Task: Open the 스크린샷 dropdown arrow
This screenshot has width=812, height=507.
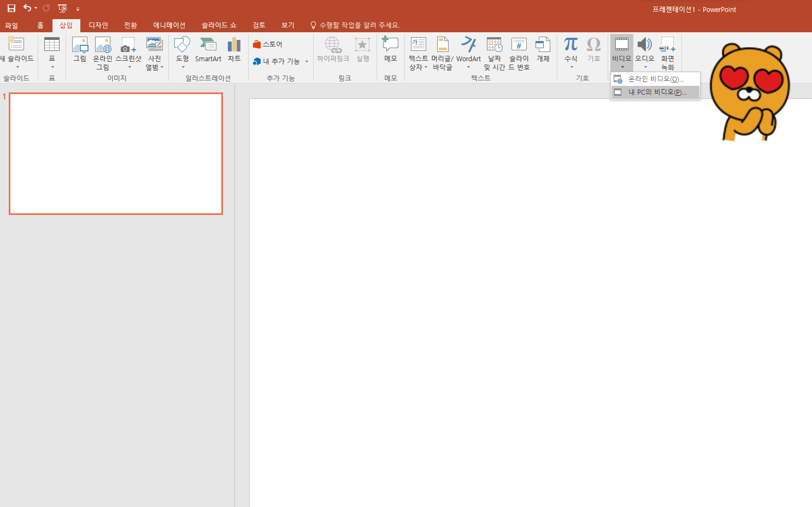Action: [130, 67]
